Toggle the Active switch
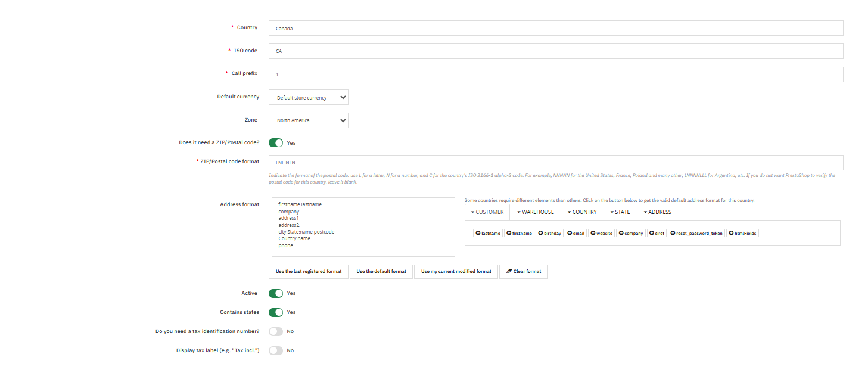This screenshot has height=373, width=868. pyautogui.click(x=276, y=293)
